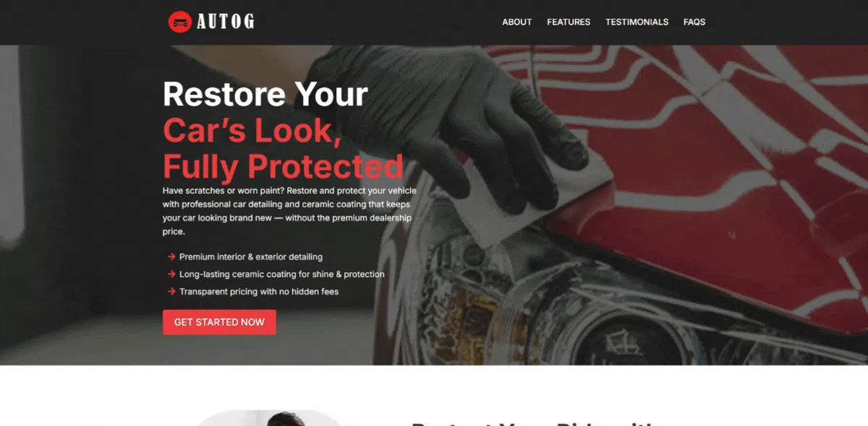Click Long-lasting ceramic coating bullet text

282,274
